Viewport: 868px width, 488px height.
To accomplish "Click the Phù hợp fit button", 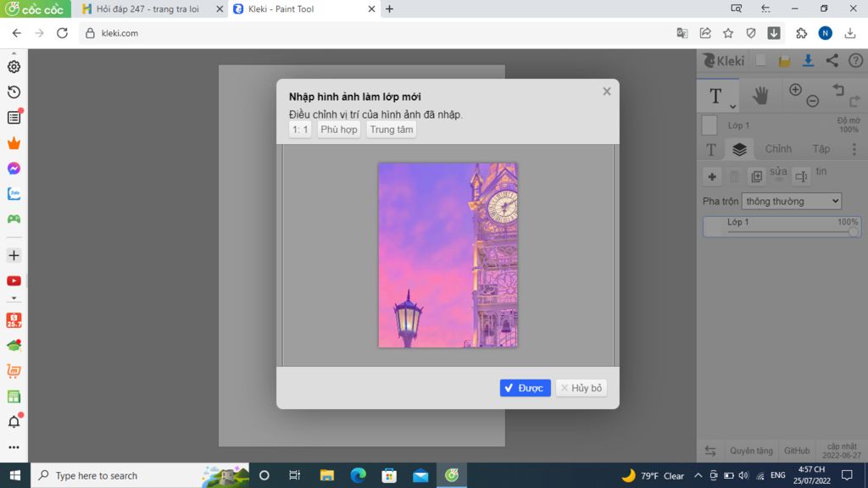I will [x=339, y=130].
